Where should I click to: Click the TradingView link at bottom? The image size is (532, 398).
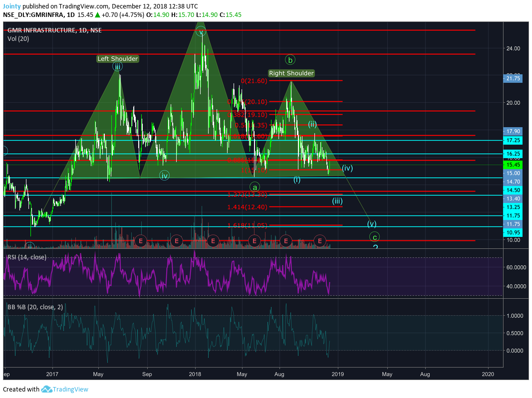tap(70, 389)
